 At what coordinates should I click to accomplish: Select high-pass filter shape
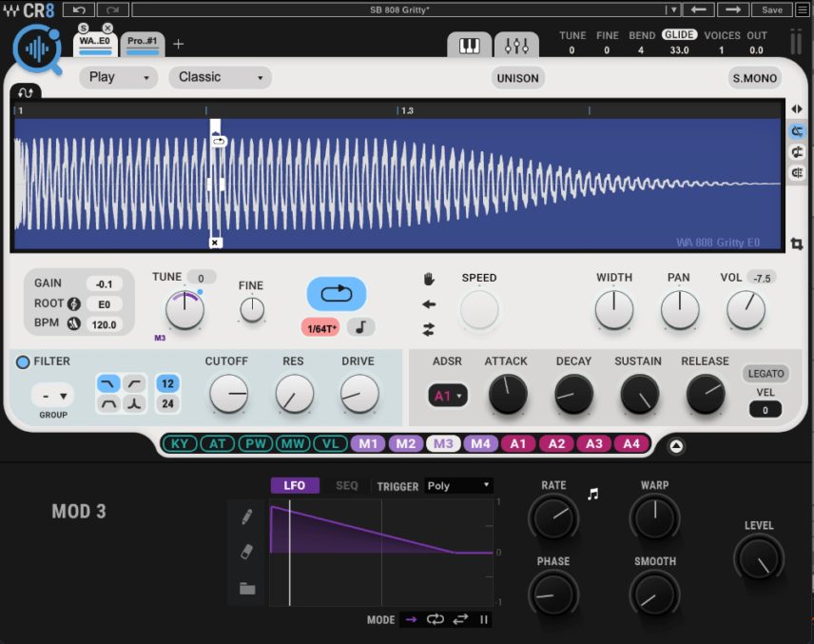134,384
